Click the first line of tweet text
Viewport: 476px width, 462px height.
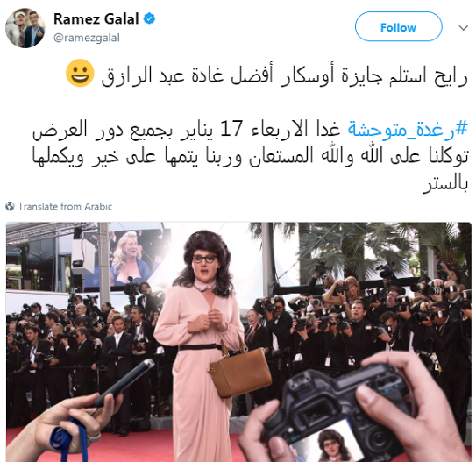click(284, 76)
